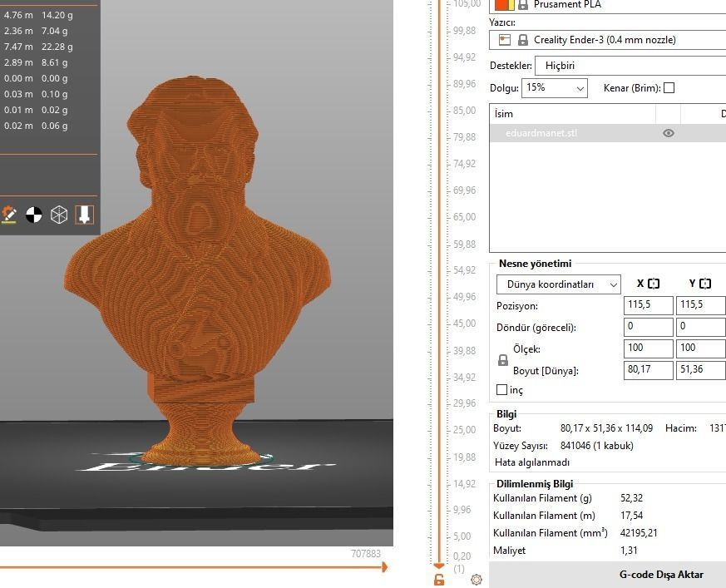Click the Kullanılan Filament (g) value 52,32
The image size is (726, 588).
click(x=631, y=498)
